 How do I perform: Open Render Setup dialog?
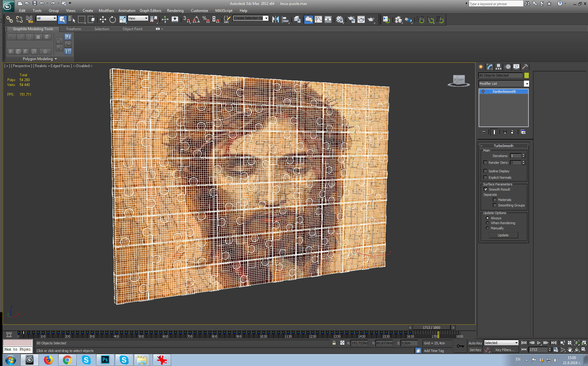[x=351, y=20]
